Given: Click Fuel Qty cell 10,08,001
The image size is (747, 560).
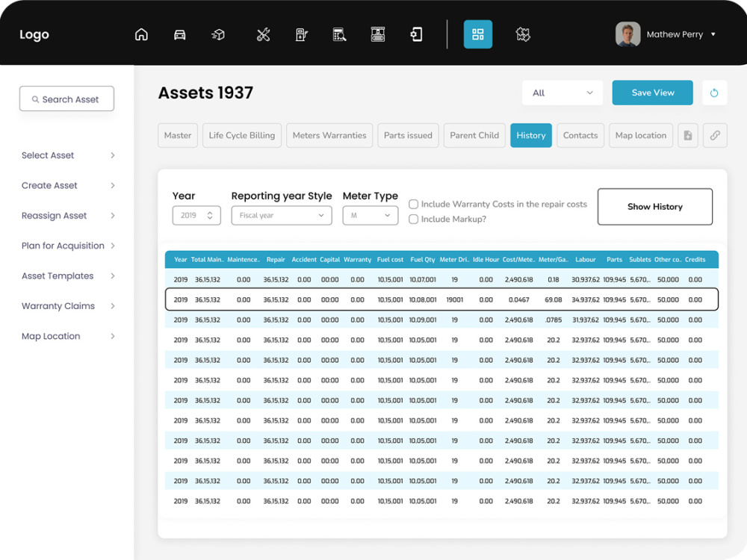Looking at the screenshot, I should 423,300.
